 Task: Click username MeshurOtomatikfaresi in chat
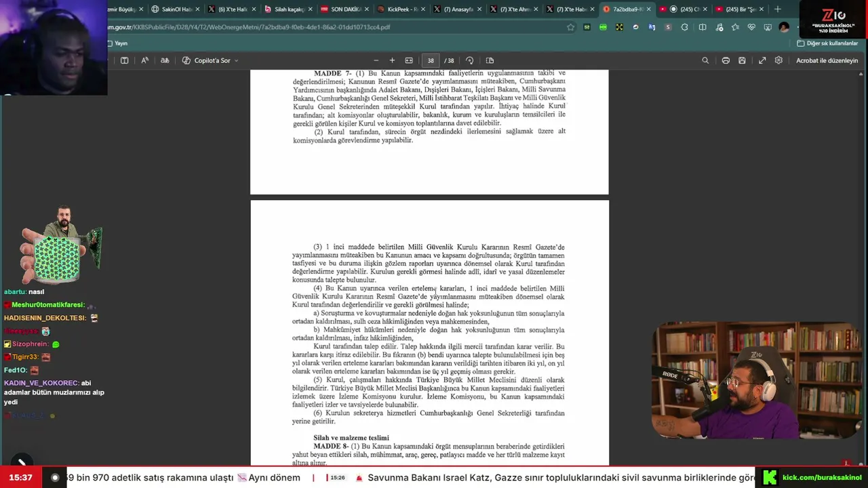(x=47, y=305)
